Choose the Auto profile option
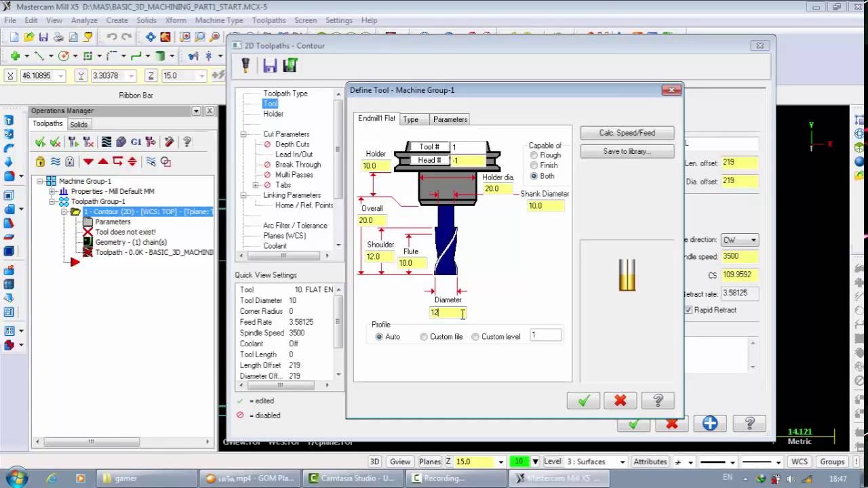Screen dimensions: 868x488 (379, 337)
